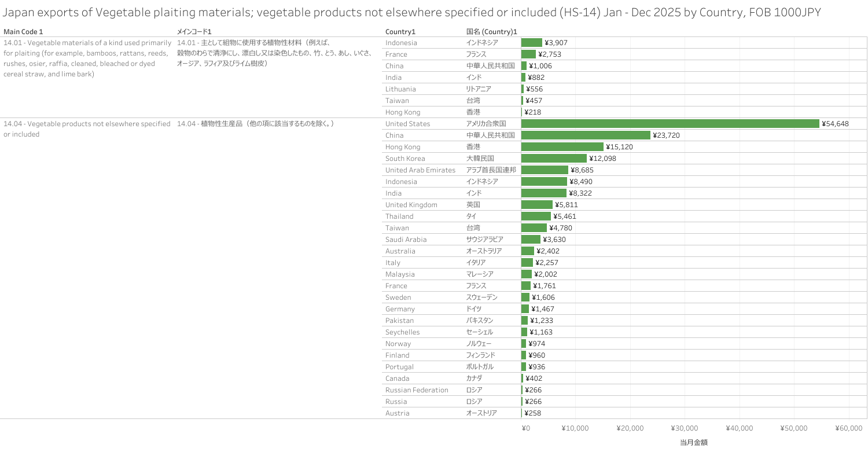
Task: Click the United Kingdom ¥5,811 bar
Action: coord(536,205)
